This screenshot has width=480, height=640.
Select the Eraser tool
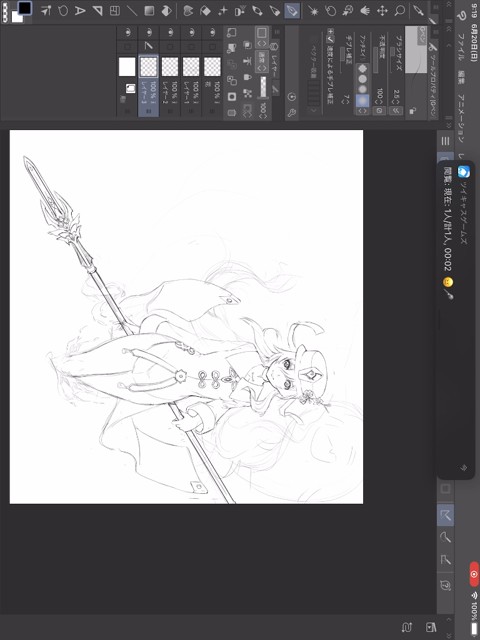click(x=206, y=11)
